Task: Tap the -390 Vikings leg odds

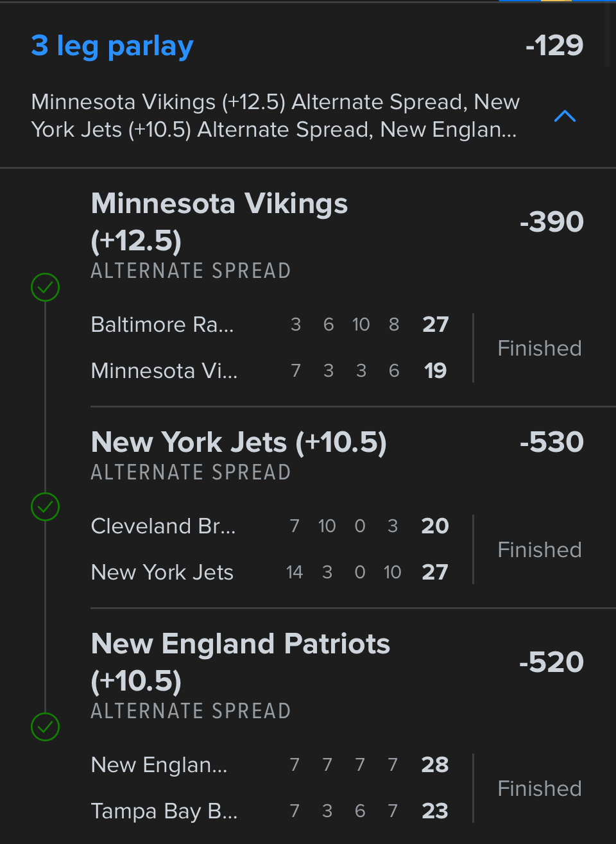Action: click(x=551, y=222)
